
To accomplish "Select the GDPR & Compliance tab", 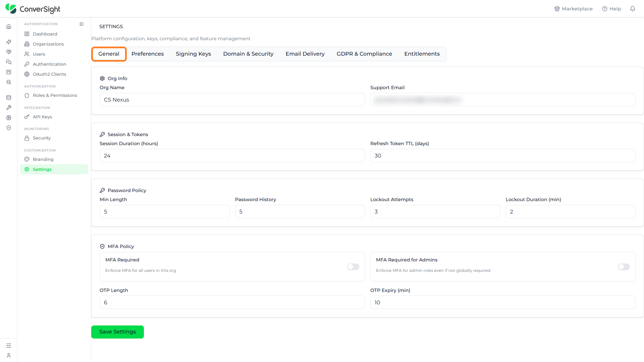I will (x=364, y=54).
